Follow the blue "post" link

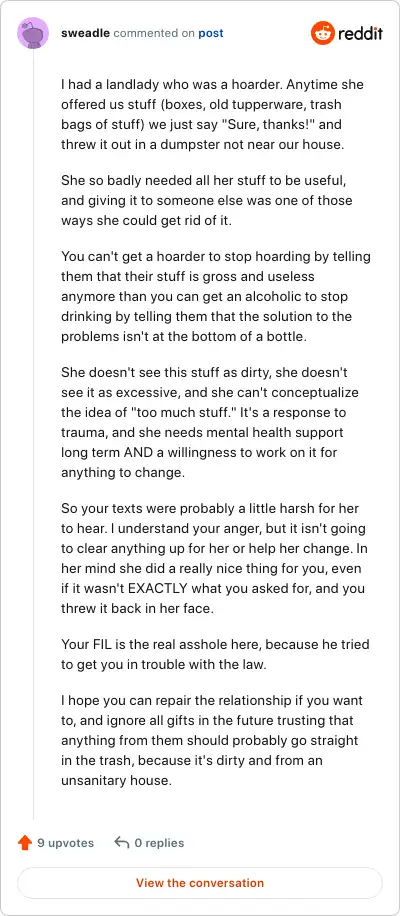coord(211,33)
